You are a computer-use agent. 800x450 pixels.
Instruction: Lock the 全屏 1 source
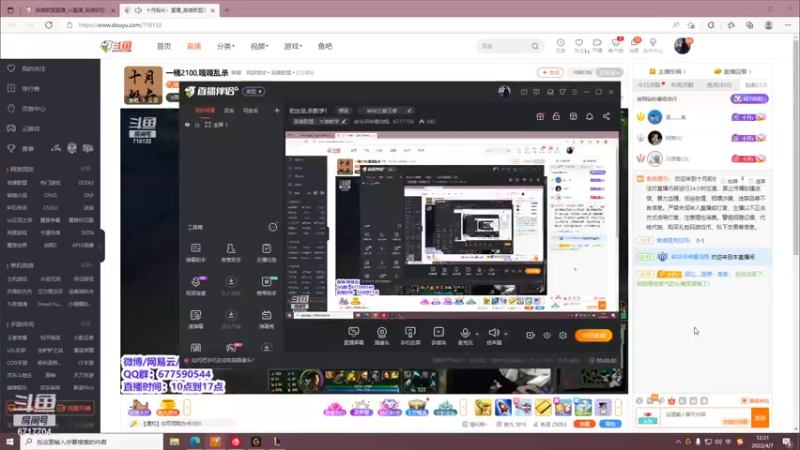pos(197,124)
